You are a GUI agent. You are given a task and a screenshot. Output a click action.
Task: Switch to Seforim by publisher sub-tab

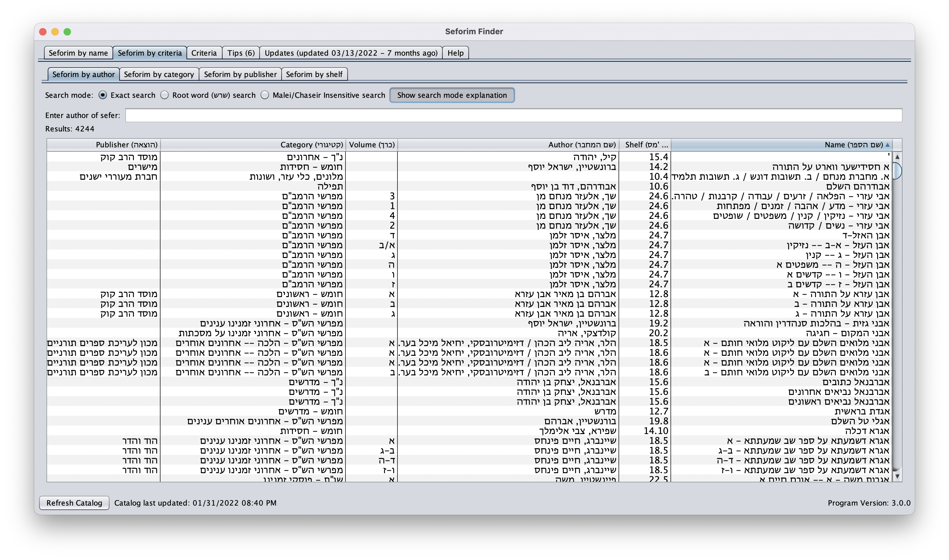(240, 74)
